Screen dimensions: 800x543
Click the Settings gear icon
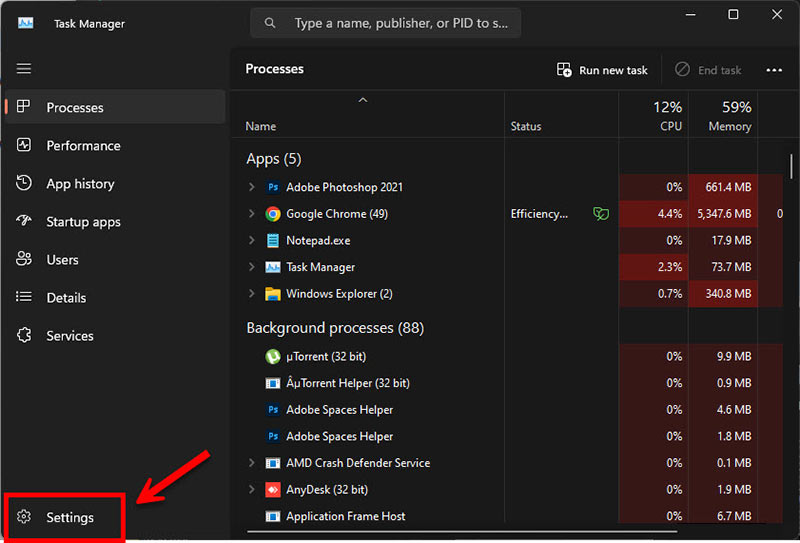tap(23, 516)
